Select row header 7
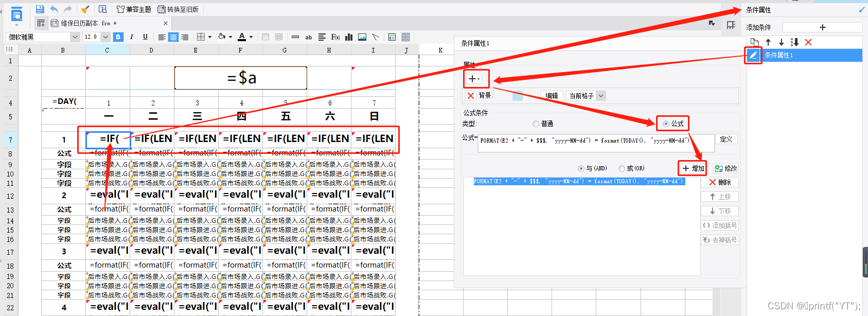 pos(10,140)
